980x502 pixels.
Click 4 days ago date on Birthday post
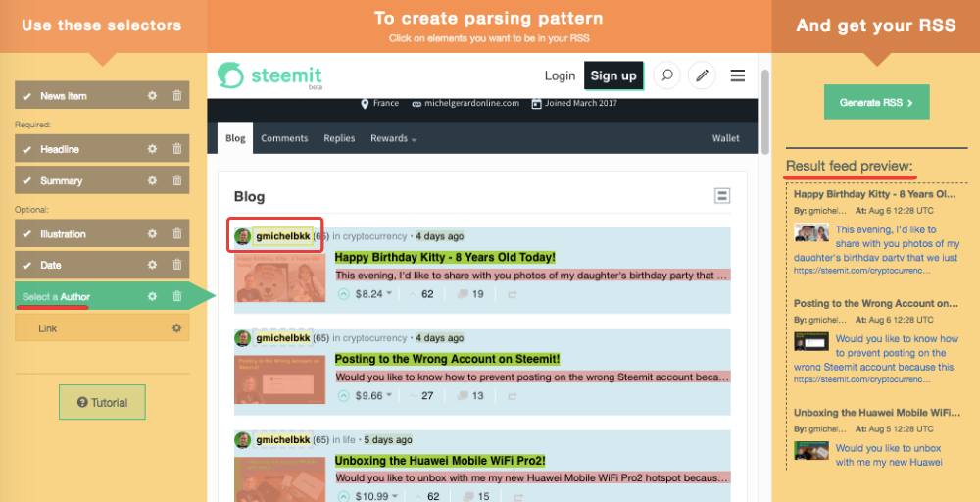pyautogui.click(x=440, y=236)
